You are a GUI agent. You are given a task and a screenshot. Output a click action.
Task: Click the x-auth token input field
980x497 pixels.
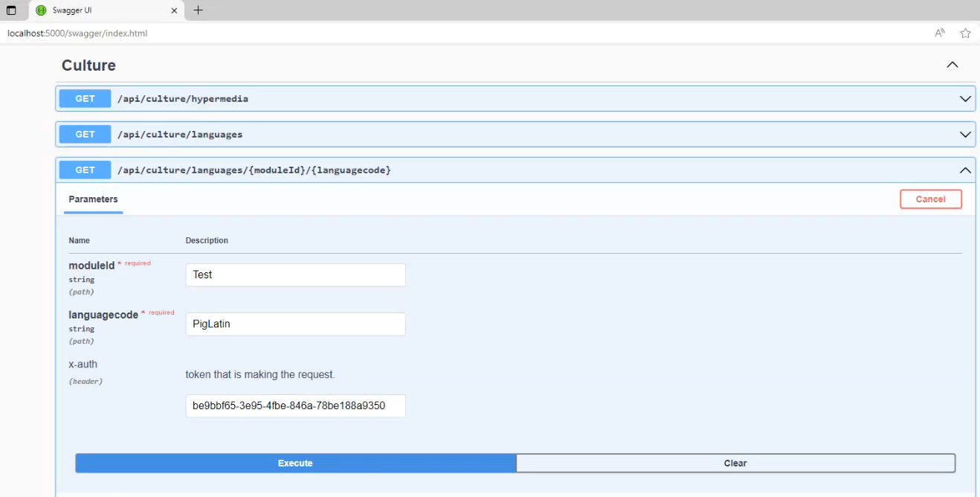[295, 405]
